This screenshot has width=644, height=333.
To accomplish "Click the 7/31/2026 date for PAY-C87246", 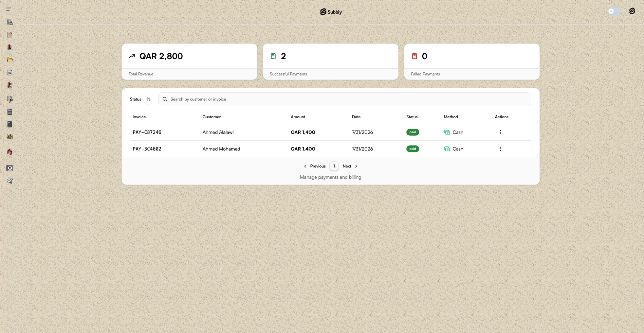I will [x=362, y=132].
